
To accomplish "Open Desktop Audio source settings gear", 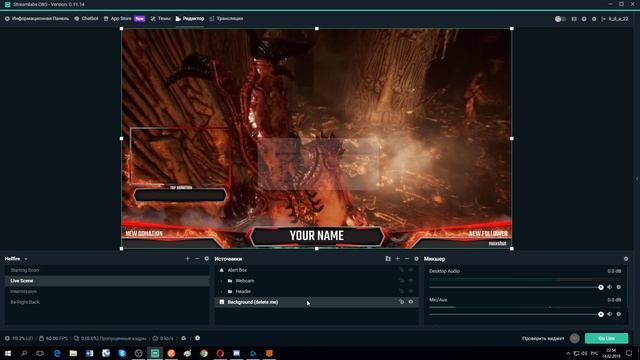I will click(x=619, y=287).
